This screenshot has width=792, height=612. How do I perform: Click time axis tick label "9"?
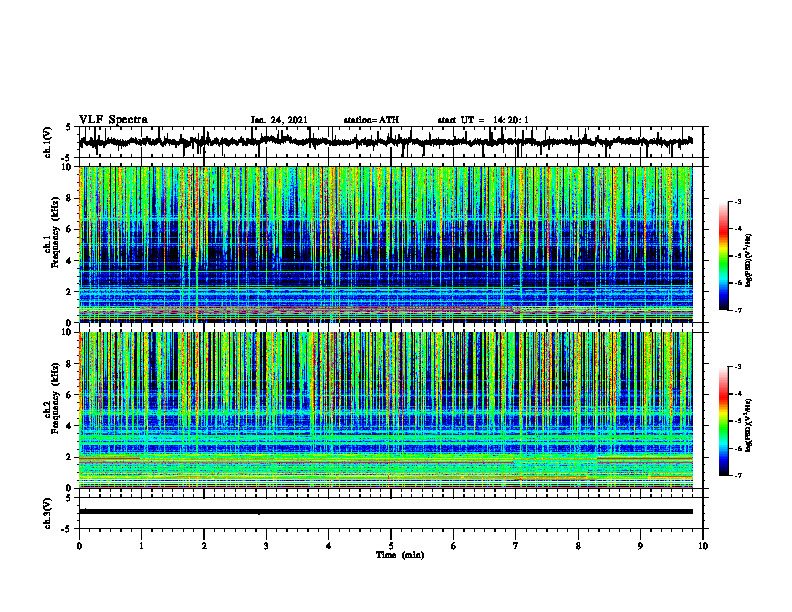click(640, 546)
